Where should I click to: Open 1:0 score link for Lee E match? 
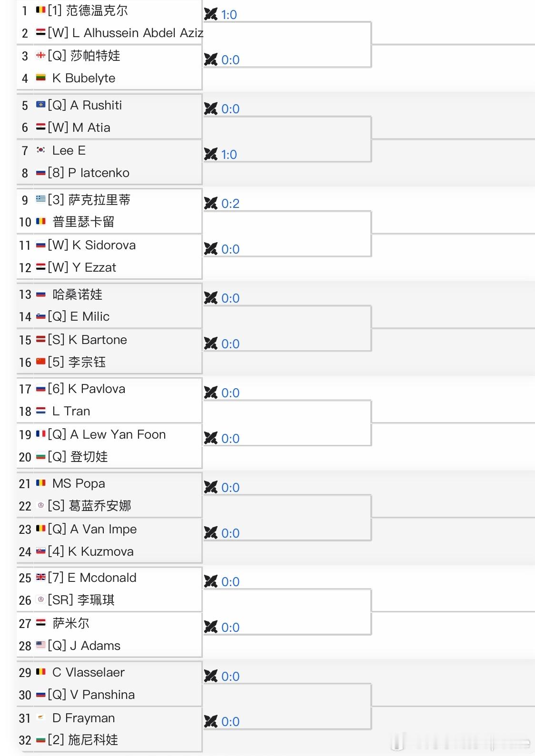point(229,155)
